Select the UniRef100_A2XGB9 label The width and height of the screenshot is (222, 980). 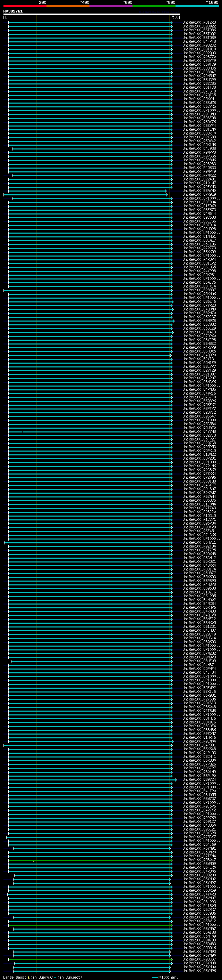199,137
